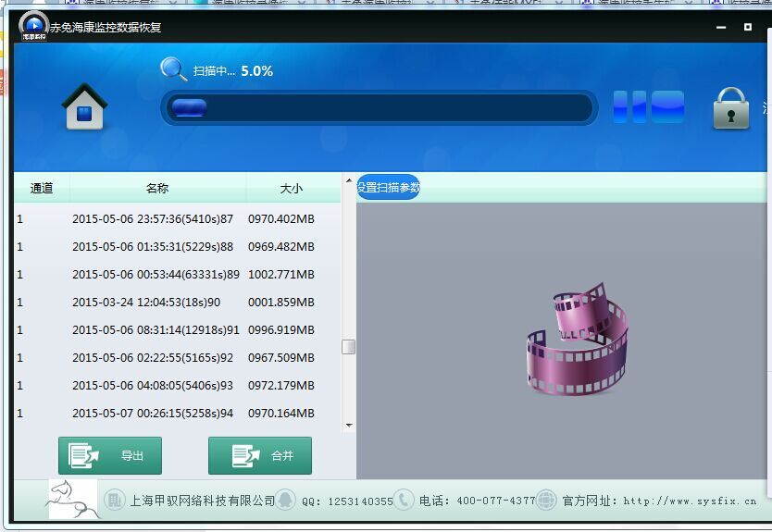This screenshot has height=532, width=772.
Task: Open official site http://www.sysfix.cn
Action: click(x=690, y=501)
